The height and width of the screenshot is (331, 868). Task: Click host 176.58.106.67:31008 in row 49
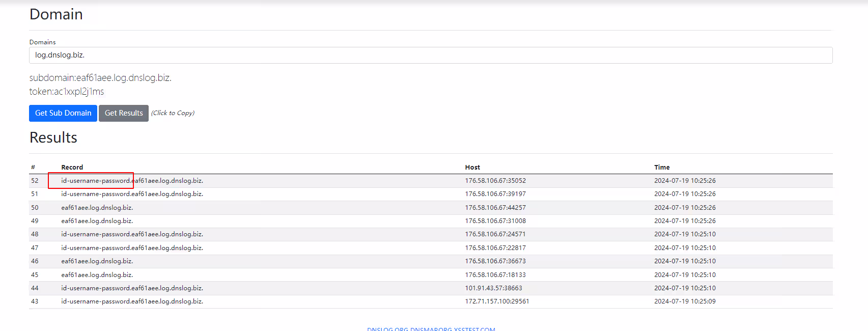495,221
